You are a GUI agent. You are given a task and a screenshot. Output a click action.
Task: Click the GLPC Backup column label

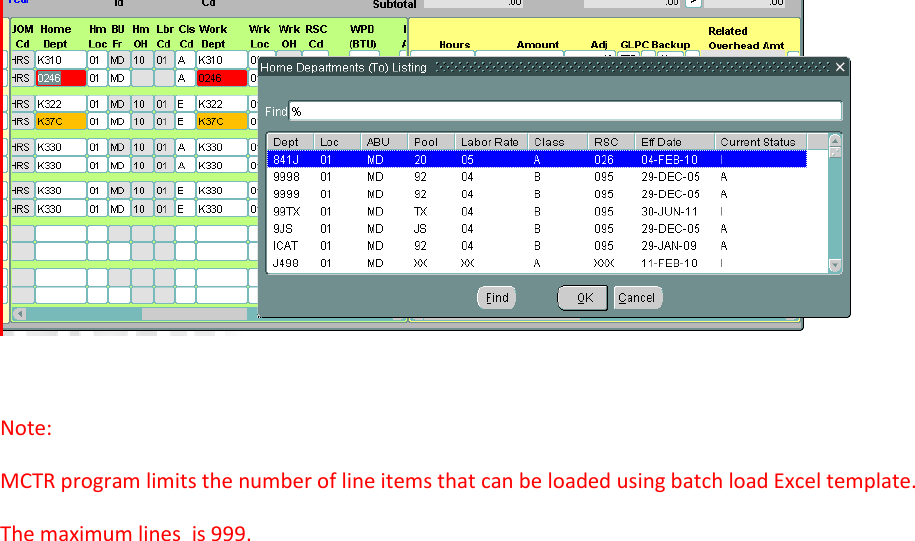655,44
